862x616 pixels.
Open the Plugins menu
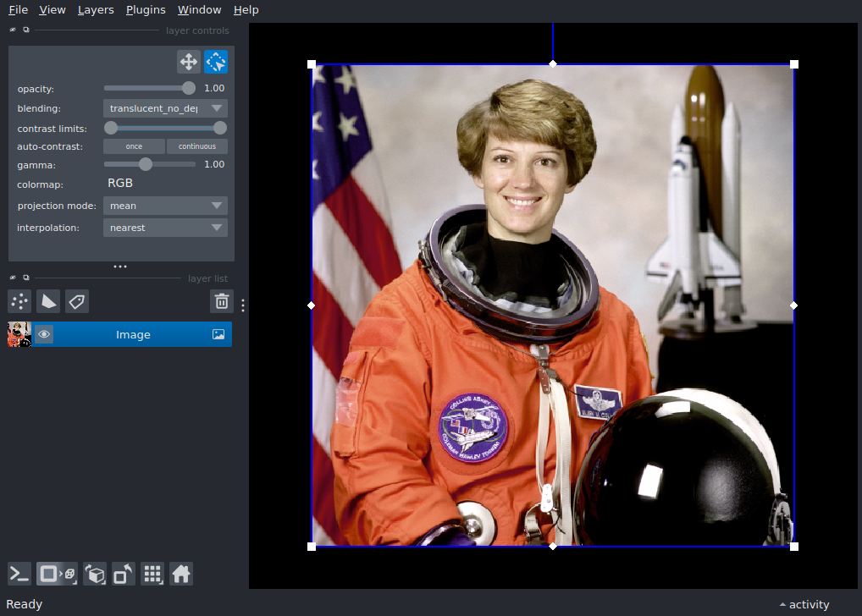coord(145,9)
